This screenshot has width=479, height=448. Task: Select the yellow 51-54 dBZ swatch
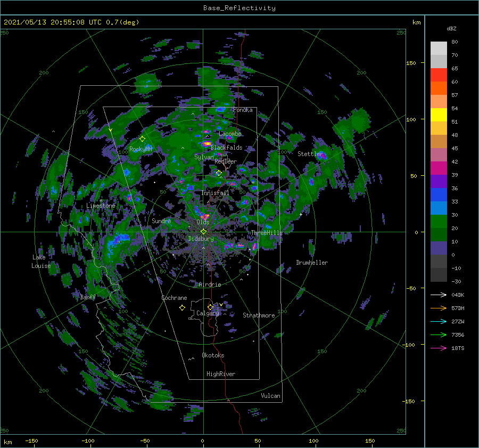point(439,115)
